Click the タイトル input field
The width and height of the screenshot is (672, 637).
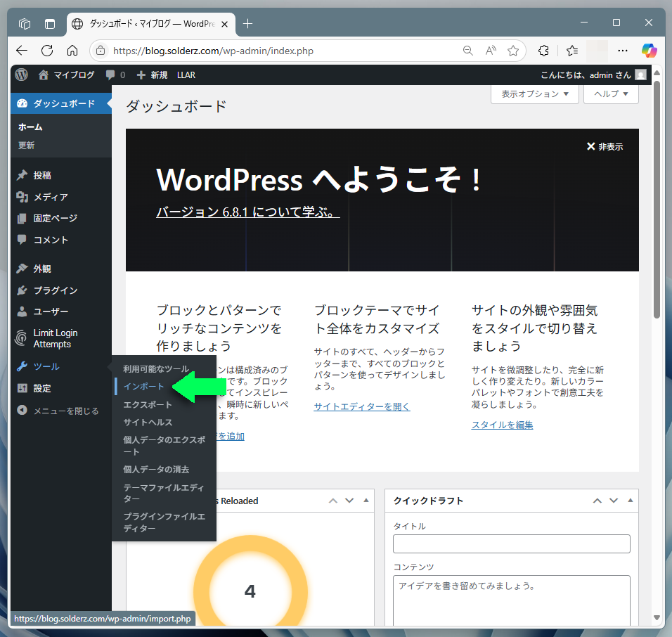[x=511, y=544]
